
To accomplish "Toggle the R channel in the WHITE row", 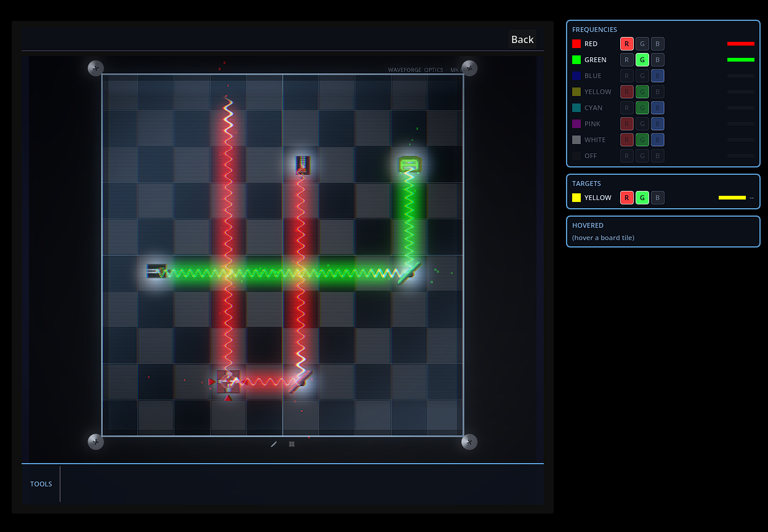I will pos(627,140).
